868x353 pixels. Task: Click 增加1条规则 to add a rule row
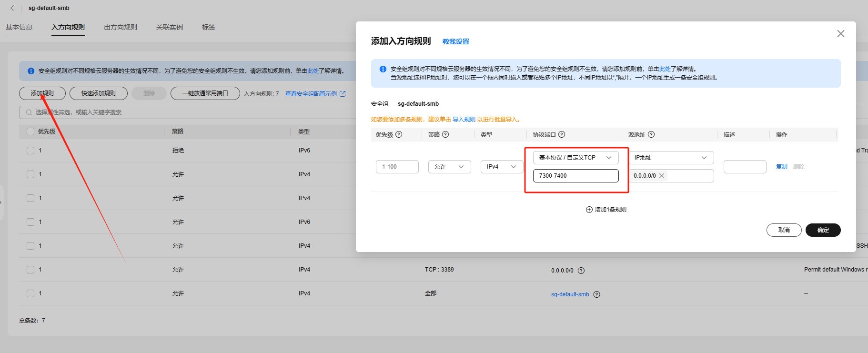point(606,210)
